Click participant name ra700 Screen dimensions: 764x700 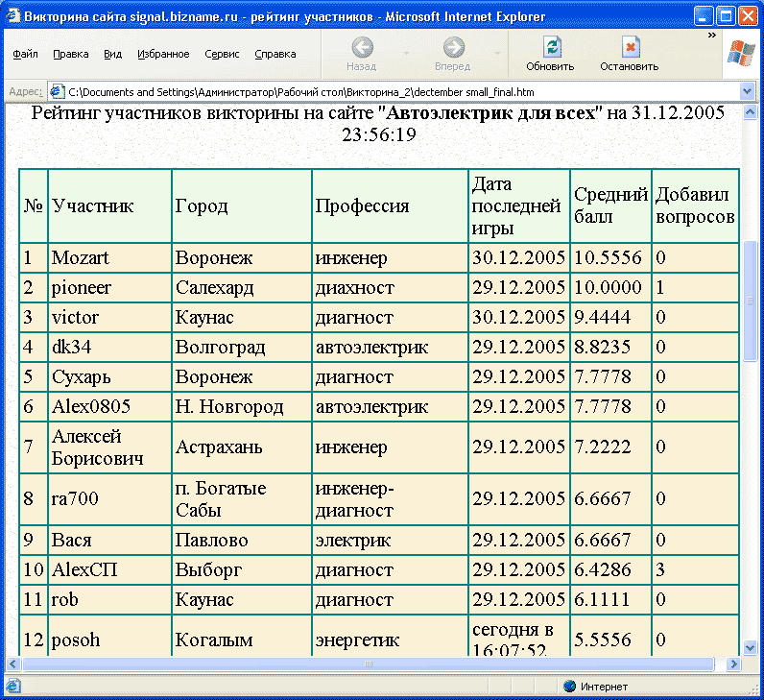[x=75, y=498]
